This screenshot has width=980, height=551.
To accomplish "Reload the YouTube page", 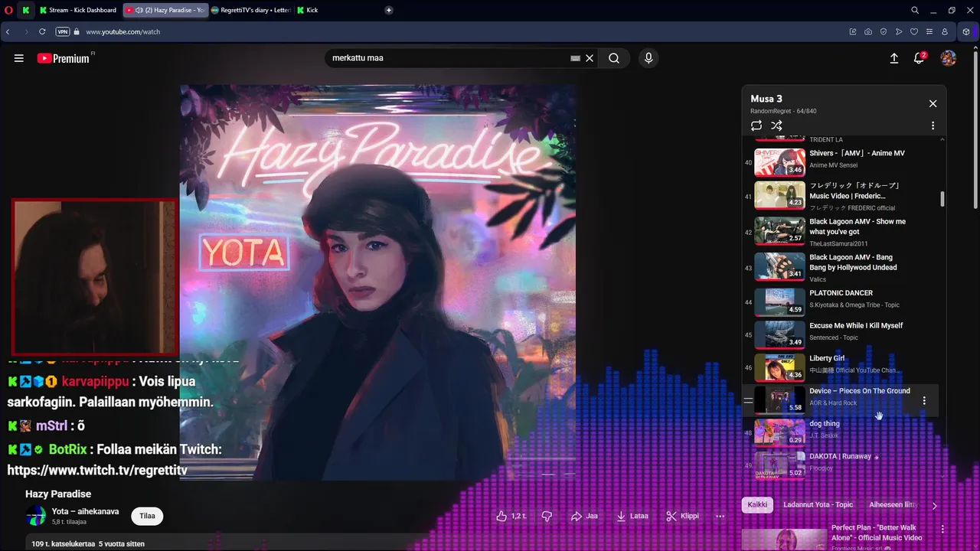I will pyautogui.click(x=42, y=32).
